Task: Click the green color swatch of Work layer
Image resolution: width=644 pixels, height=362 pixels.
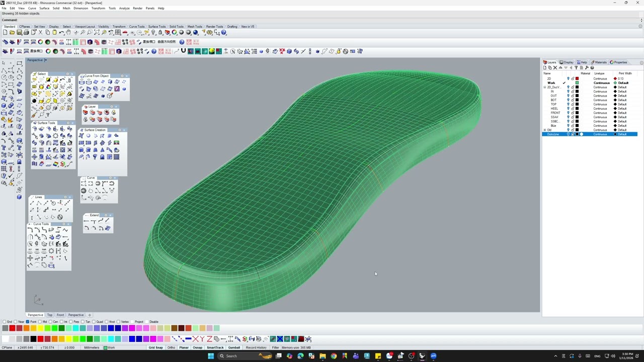Action: click(x=577, y=83)
